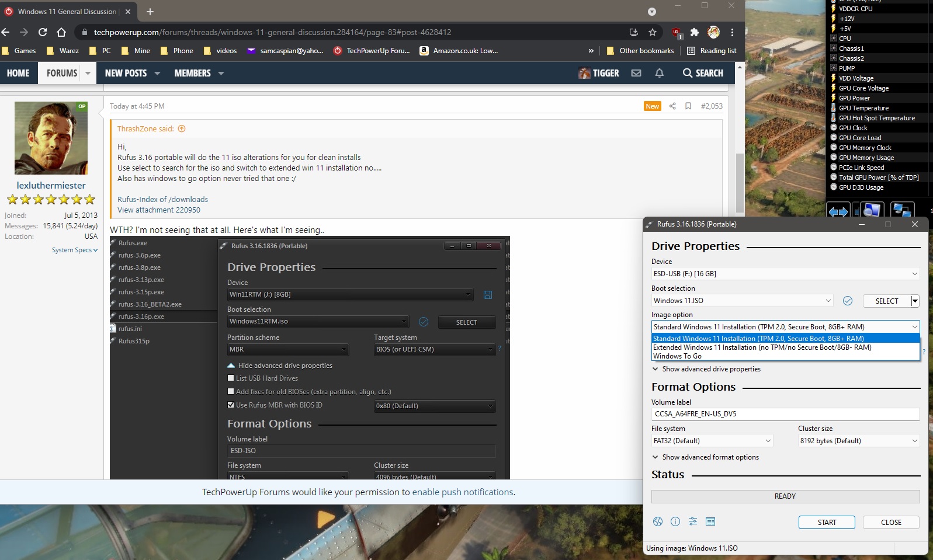The image size is (933, 560).
Task: Open the File system FAT32 dropdown
Action: pos(712,441)
